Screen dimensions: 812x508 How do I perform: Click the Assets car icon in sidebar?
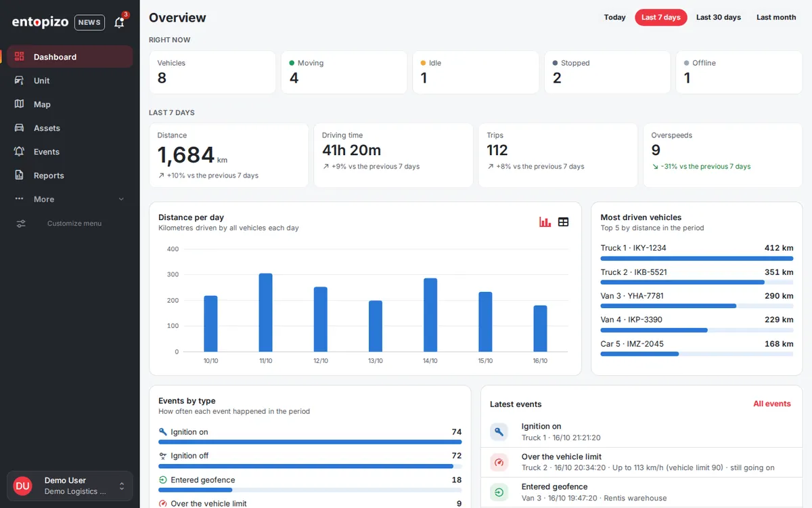click(20, 128)
